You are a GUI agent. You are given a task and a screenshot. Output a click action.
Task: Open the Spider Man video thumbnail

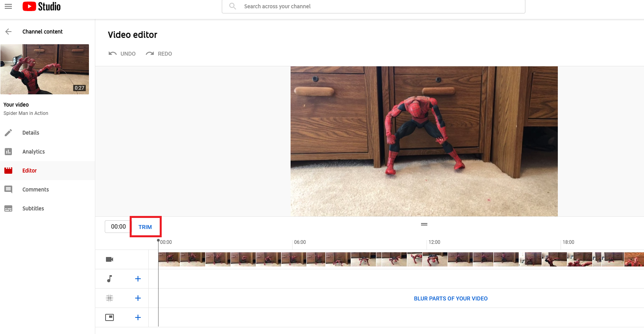pos(45,69)
